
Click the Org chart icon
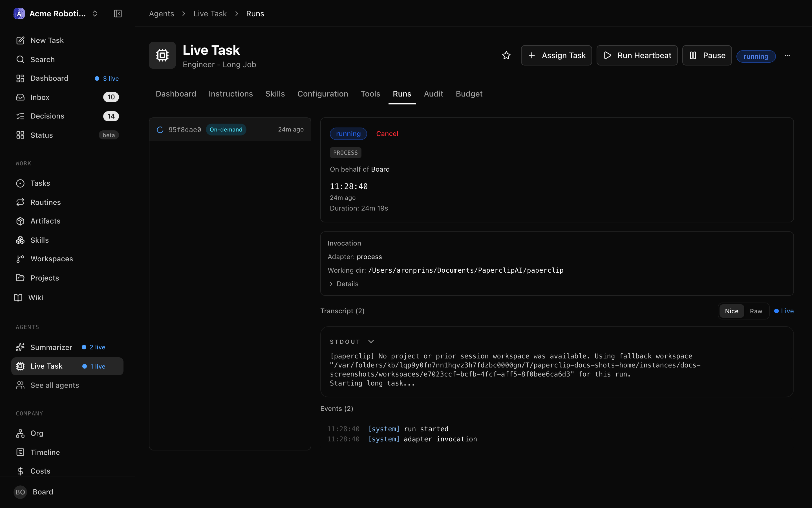click(x=20, y=433)
